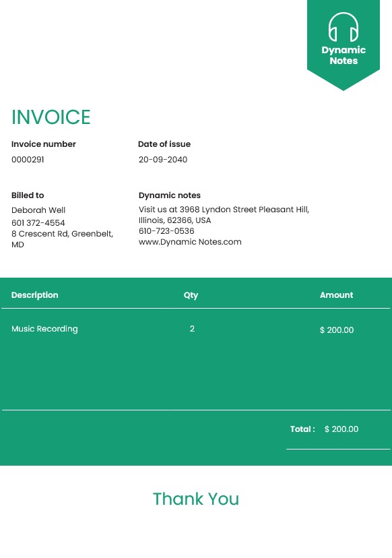Viewport: 392px width, 558px height.
Task: Click the 'Thank You' text
Action: 196,499
